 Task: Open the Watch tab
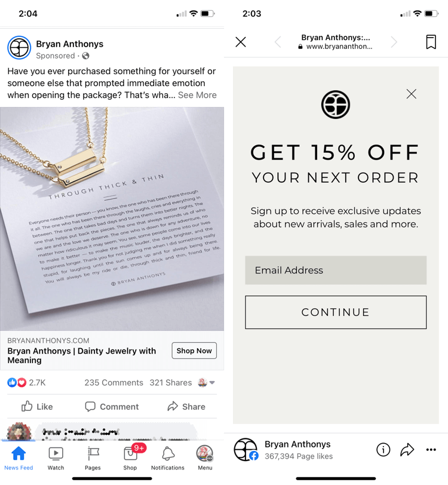pyautogui.click(x=56, y=459)
